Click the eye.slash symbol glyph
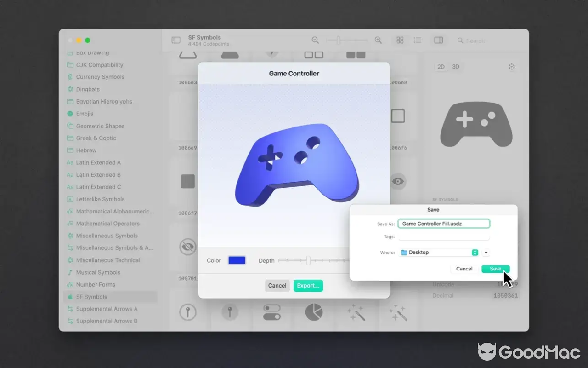 coord(188,247)
